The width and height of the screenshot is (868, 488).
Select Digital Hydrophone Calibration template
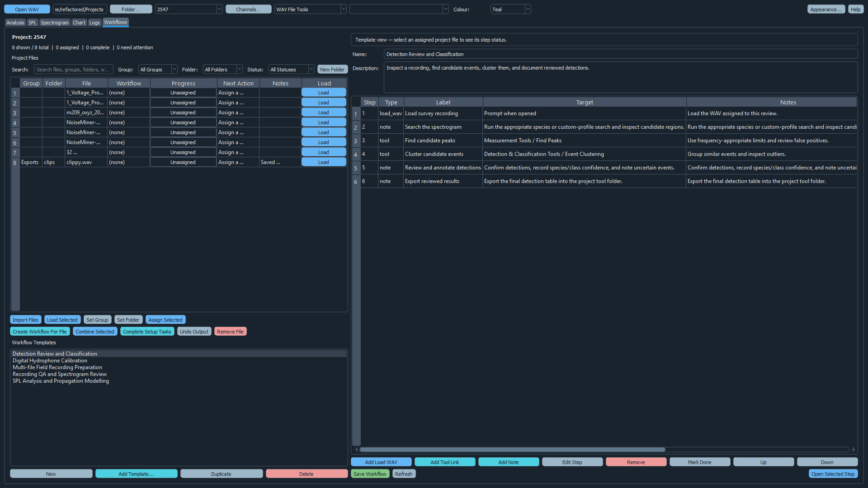pyautogui.click(x=179, y=361)
